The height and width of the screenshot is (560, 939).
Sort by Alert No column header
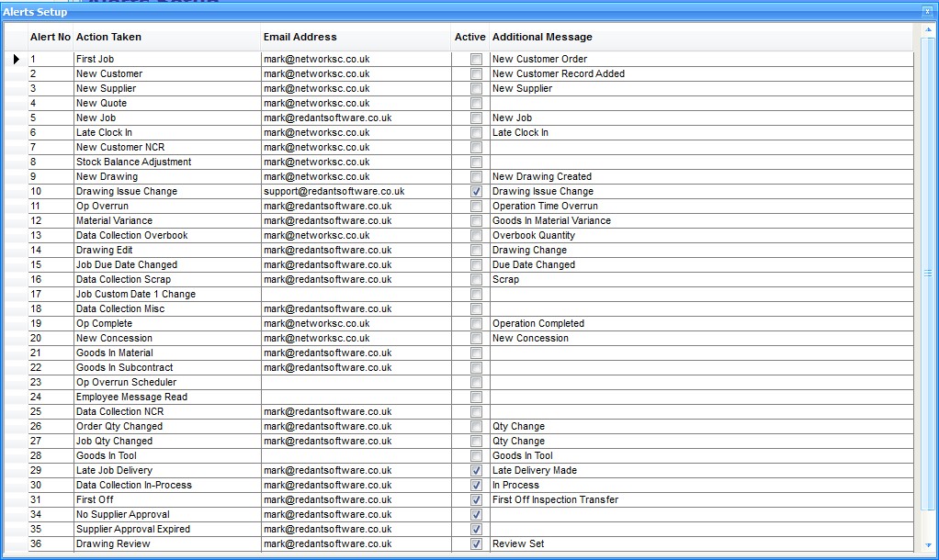coord(50,38)
